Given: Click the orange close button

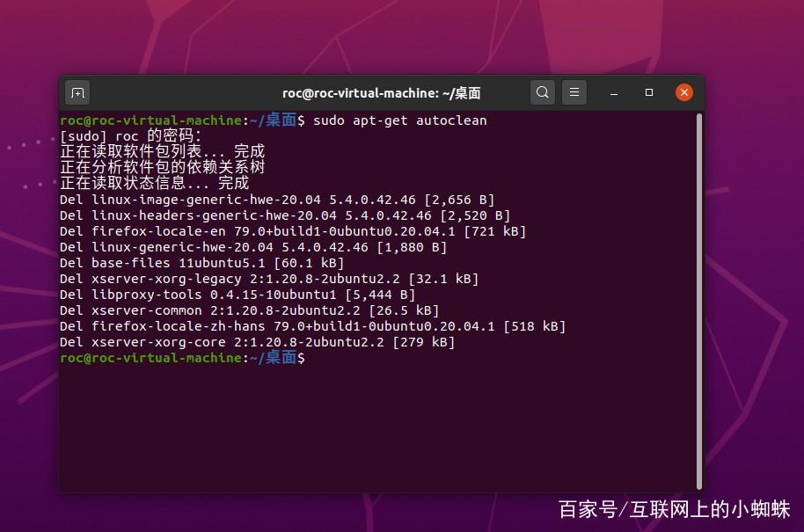Looking at the screenshot, I should [x=684, y=91].
